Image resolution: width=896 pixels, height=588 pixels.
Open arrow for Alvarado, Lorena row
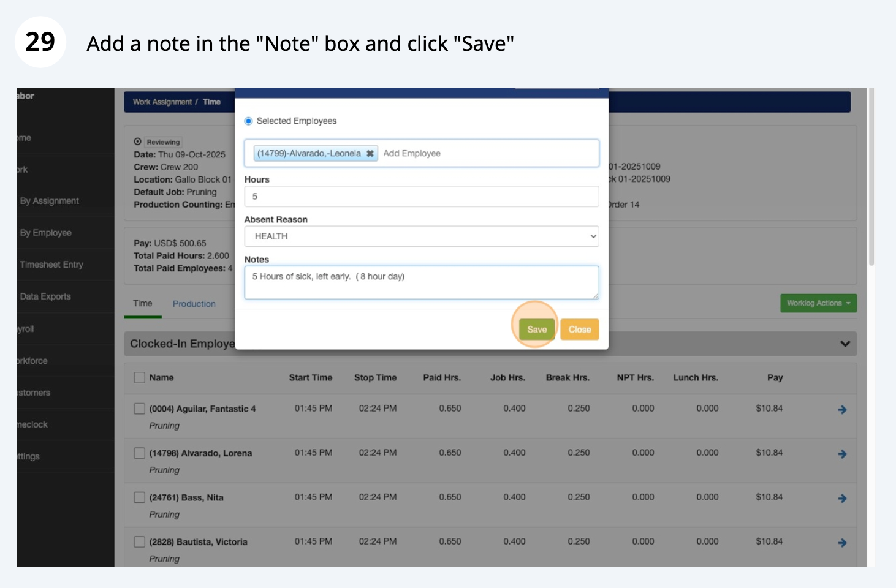tap(842, 454)
